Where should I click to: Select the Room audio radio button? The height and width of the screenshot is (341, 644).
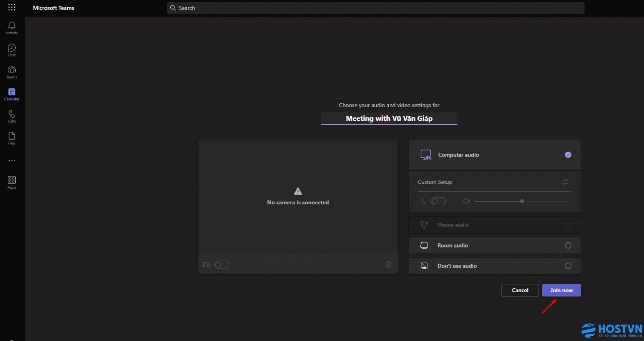pos(568,245)
